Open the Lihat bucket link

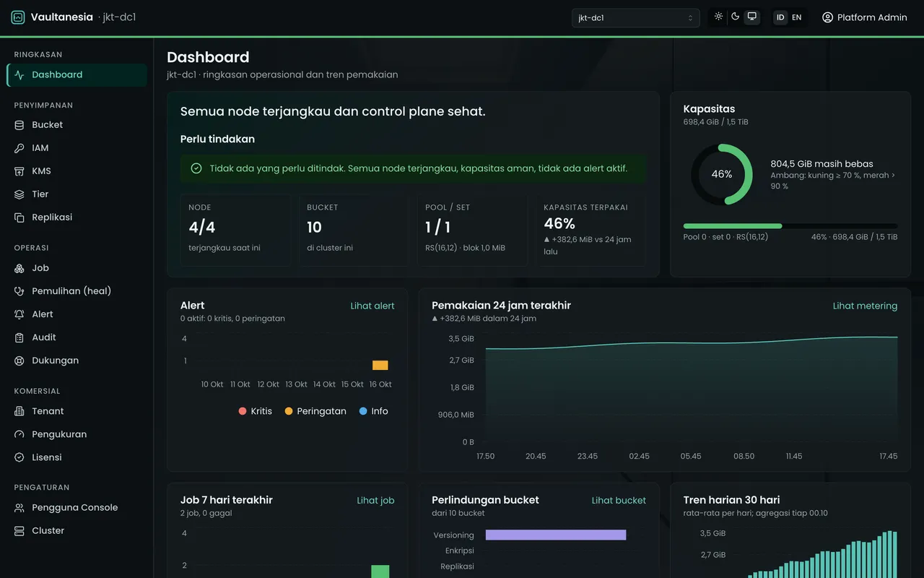click(619, 500)
